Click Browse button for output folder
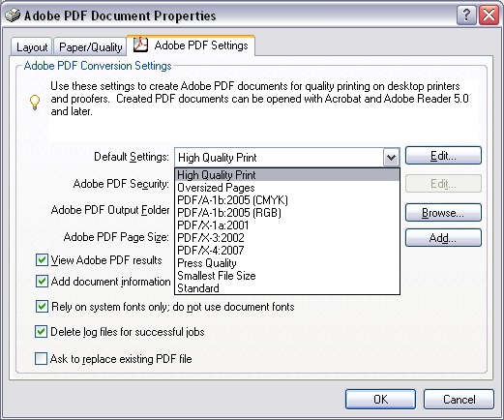This screenshot has width=504, height=420. pyautogui.click(x=443, y=213)
